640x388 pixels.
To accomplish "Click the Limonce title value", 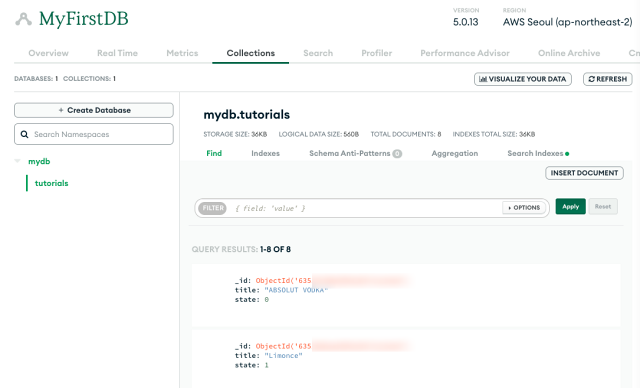I will click(283, 356).
